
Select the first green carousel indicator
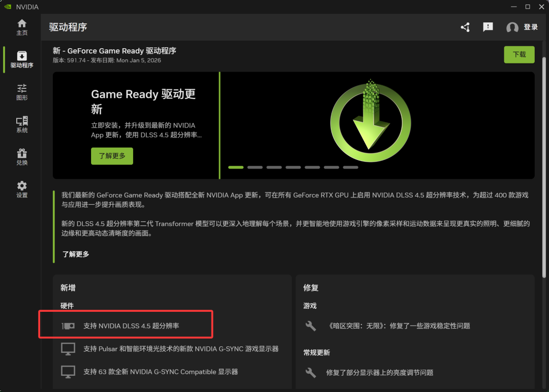(236, 168)
